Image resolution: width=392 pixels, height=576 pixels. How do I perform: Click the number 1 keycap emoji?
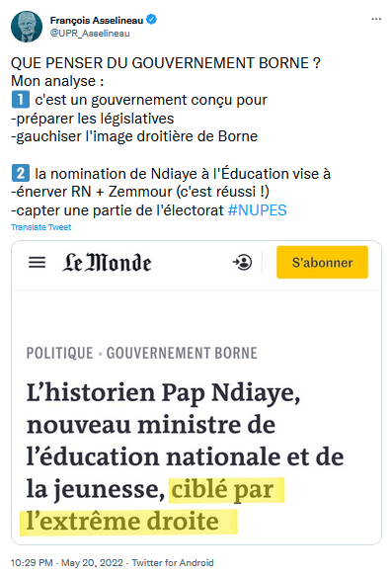click(21, 100)
